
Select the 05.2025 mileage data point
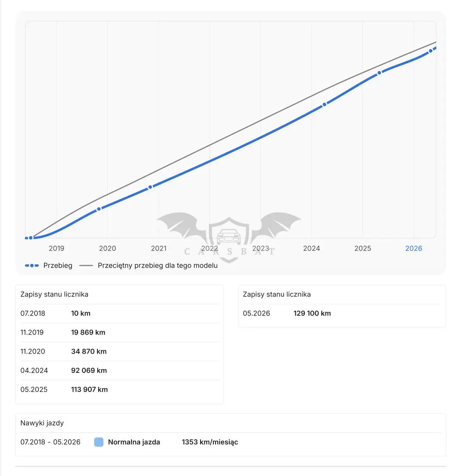(379, 73)
